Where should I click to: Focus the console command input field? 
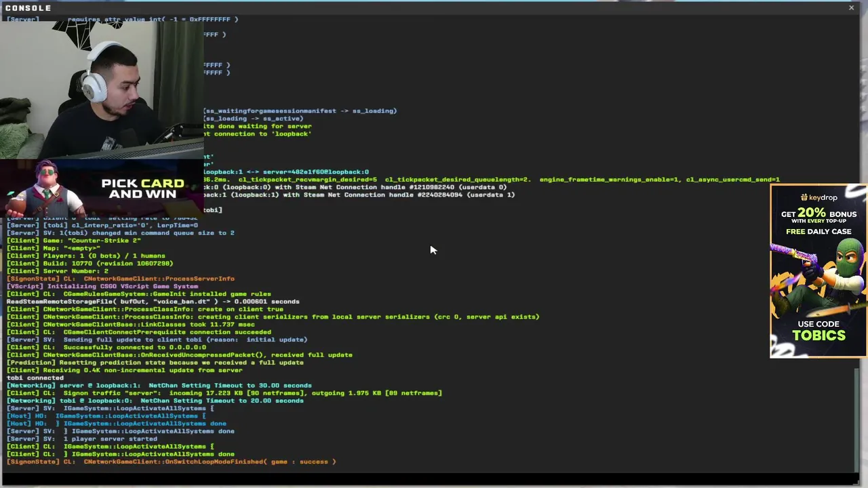(x=429, y=479)
